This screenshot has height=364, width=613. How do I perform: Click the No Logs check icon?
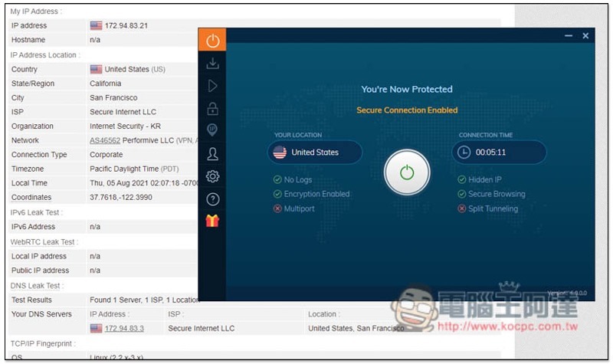coord(277,179)
